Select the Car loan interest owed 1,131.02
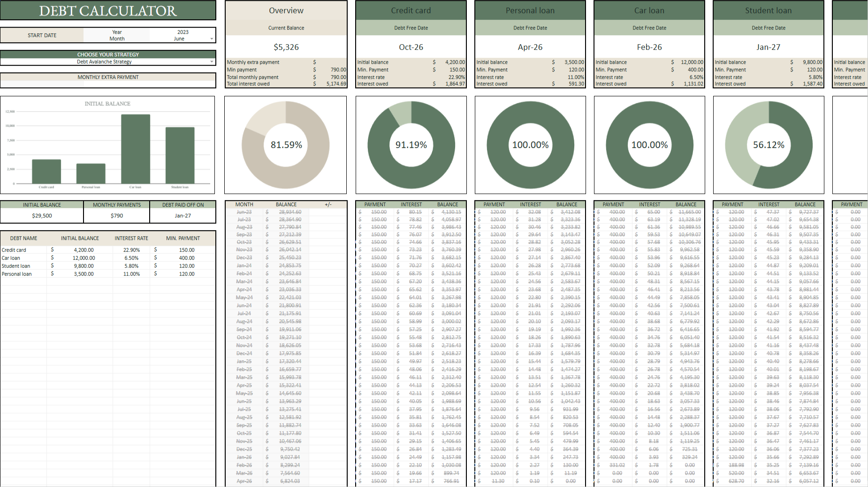This screenshot has height=487, width=868. point(693,84)
